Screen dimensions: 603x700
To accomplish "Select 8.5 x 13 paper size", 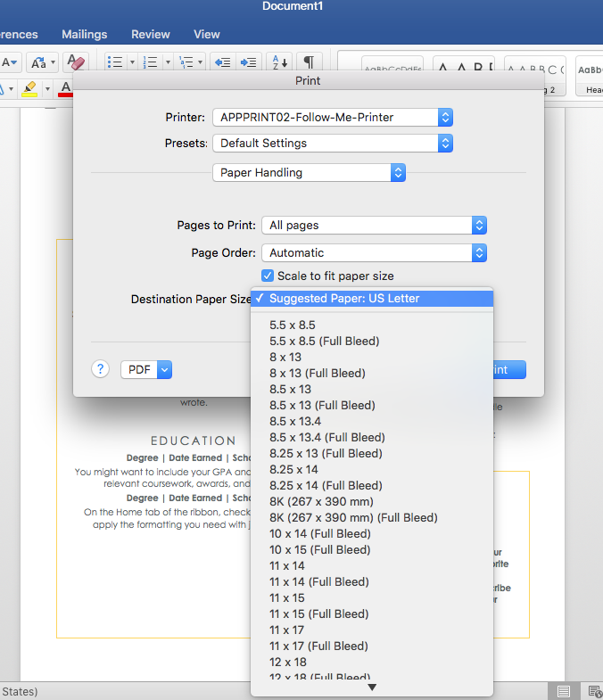I will tap(372, 390).
